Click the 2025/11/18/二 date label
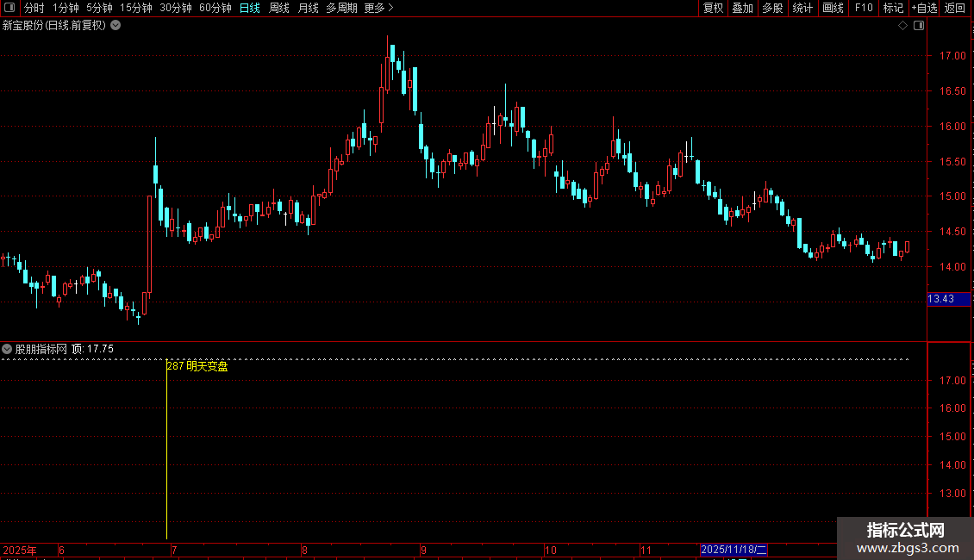Image resolution: width=974 pixels, height=560 pixels. click(x=734, y=550)
